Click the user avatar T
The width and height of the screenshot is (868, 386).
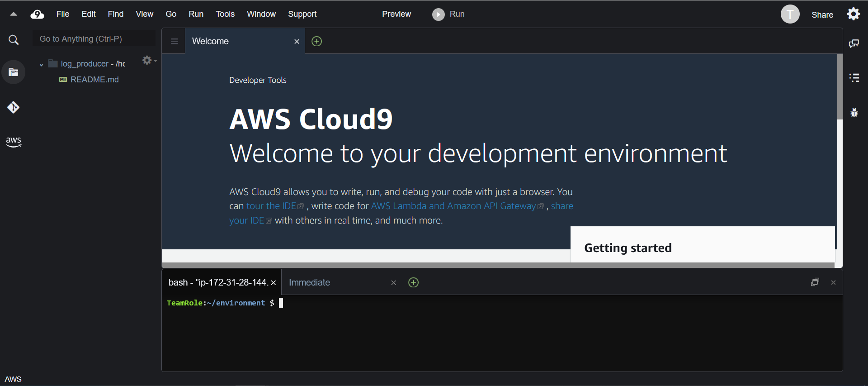tap(790, 14)
